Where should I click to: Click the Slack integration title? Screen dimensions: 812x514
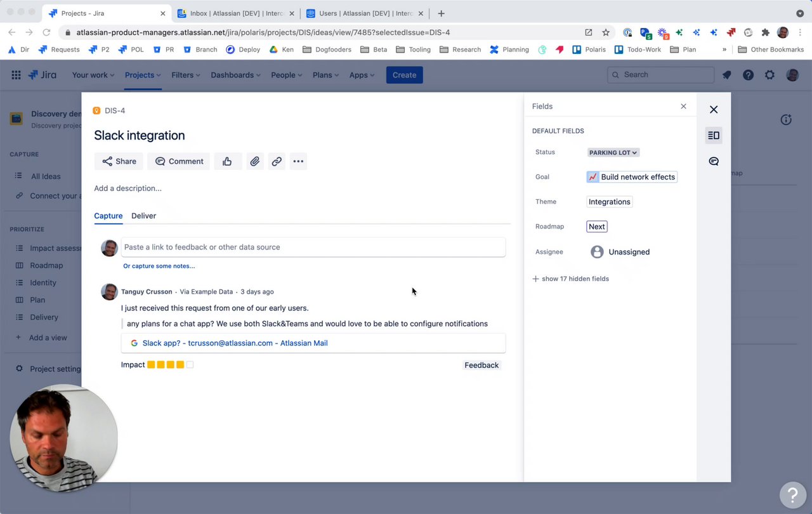tap(140, 135)
